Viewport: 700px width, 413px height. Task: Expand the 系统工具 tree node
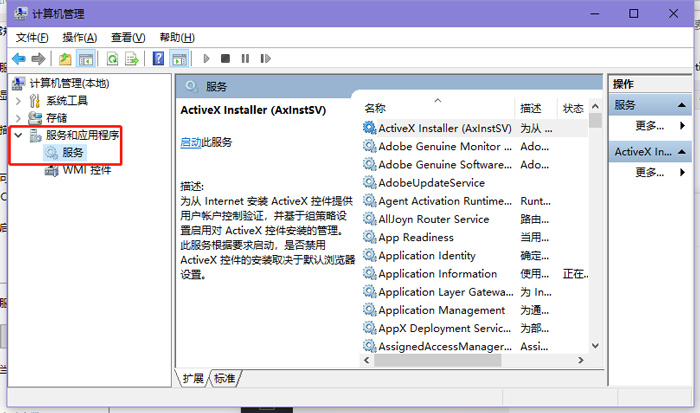[x=19, y=101]
